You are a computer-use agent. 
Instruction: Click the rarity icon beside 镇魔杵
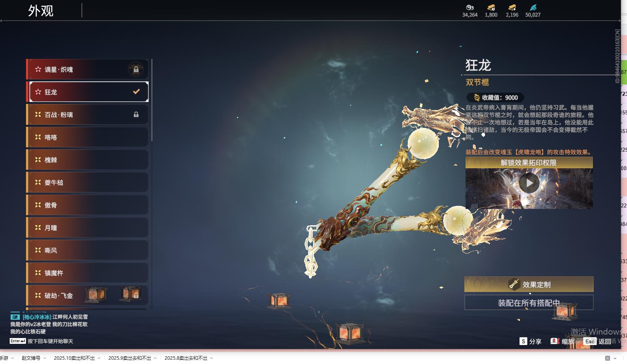click(x=38, y=273)
